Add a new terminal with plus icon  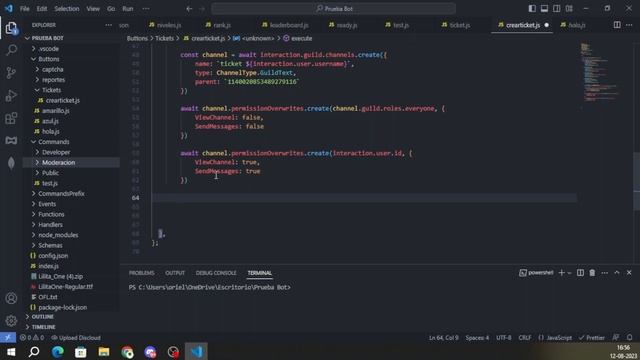(562, 273)
